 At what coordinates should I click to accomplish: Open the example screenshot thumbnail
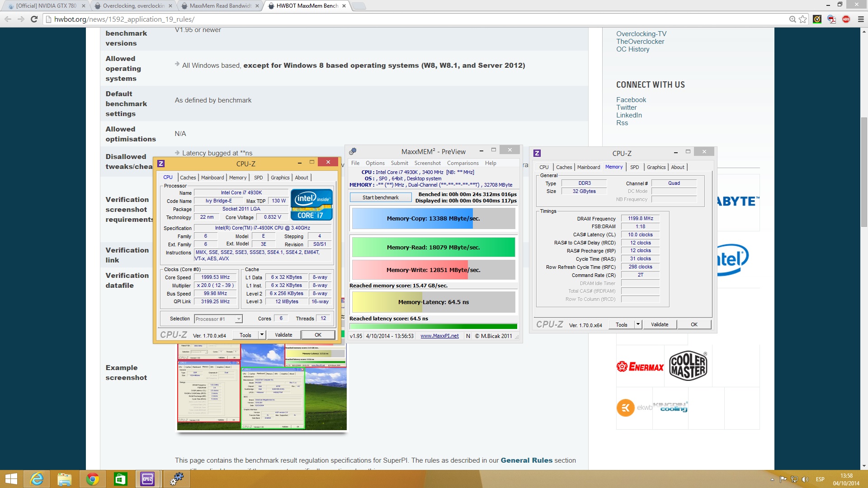click(262, 387)
